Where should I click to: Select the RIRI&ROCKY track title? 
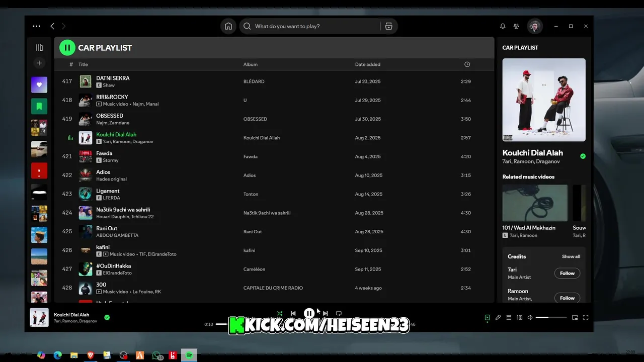coord(112,97)
